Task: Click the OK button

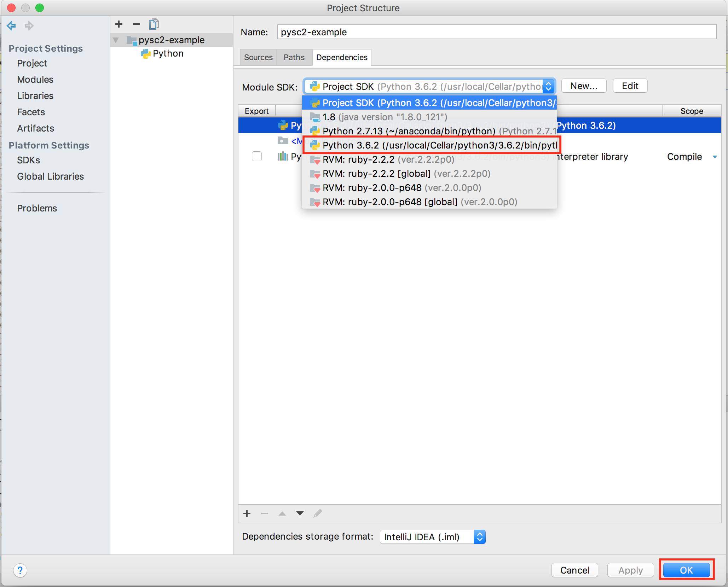Action: [x=686, y=570]
